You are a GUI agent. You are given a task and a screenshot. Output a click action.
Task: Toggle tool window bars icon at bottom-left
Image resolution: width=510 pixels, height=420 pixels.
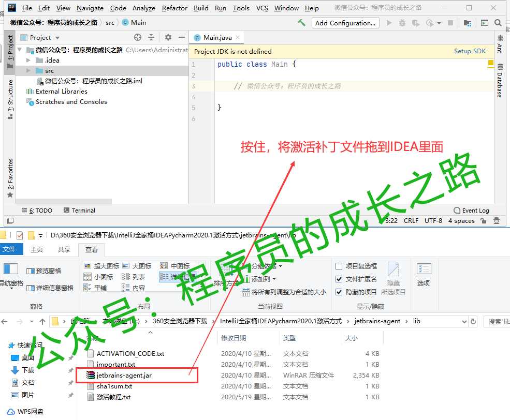coord(10,221)
